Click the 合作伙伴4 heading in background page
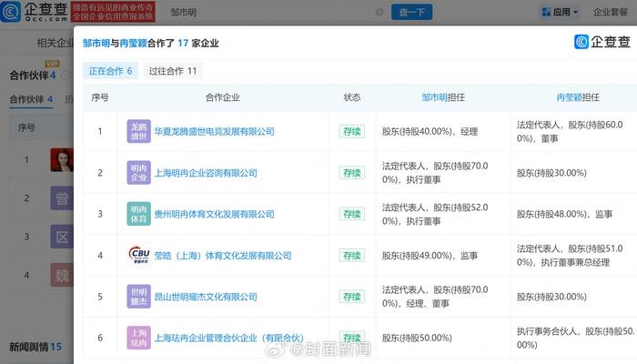The height and width of the screenshot is (364, 637). tap(33, 76)
